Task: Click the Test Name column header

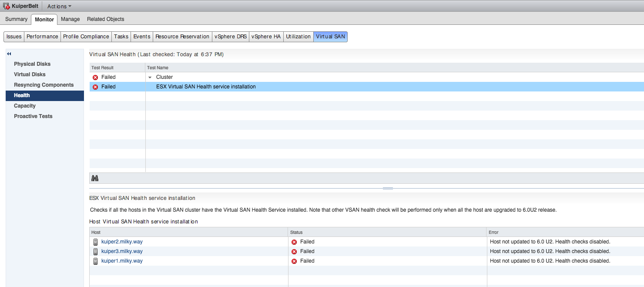Action: pyautogui.click(x=158, y=68)
